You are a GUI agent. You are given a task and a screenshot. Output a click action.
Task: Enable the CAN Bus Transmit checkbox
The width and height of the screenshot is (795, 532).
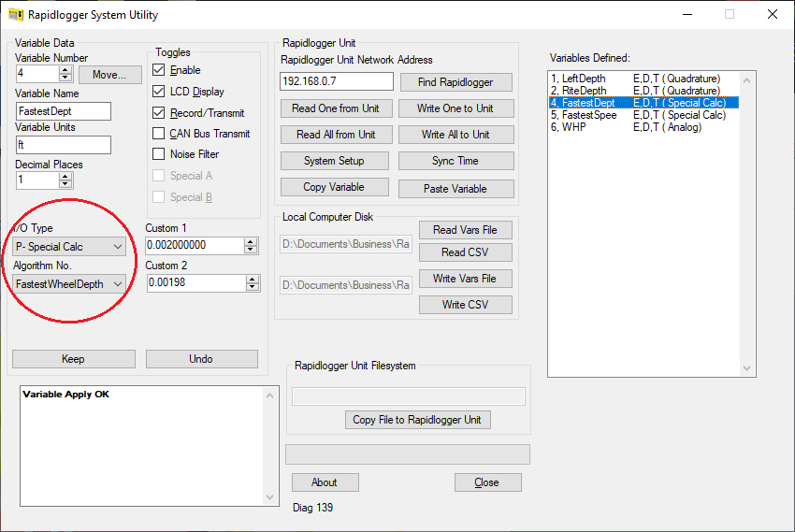click(x=159, y=134)
